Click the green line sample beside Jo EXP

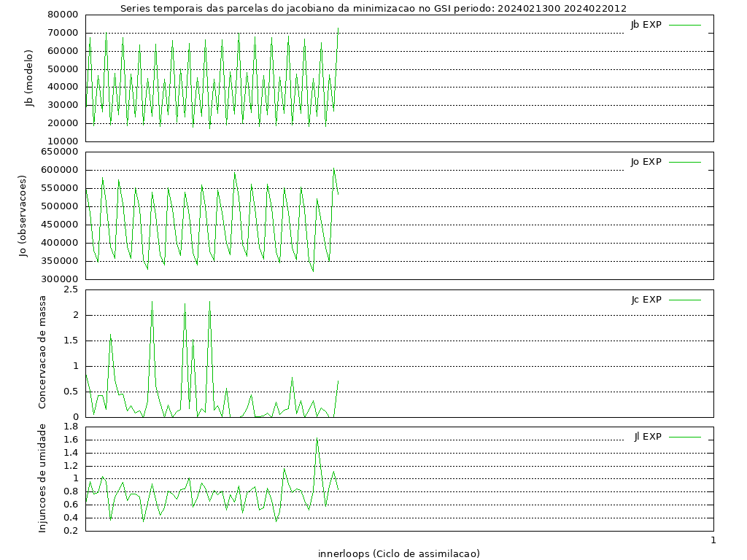684,162
